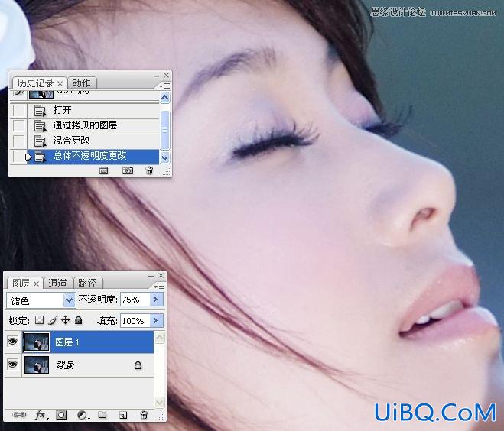Hide the 图层 1 layer via eye icon
Viewport: 504px width, 431px height.
pyautogui.click(x=12, y=341)
